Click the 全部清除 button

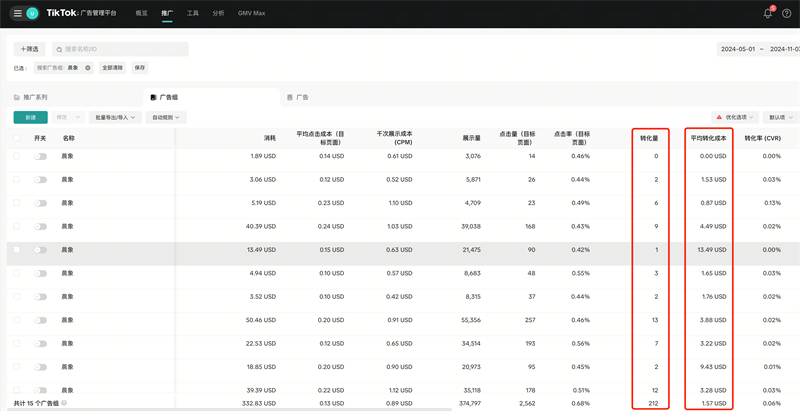112,68
